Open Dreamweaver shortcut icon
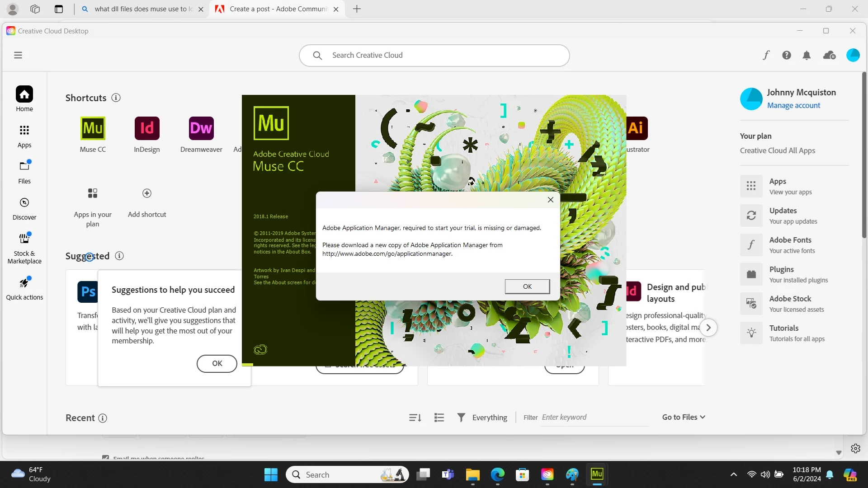Image resolution: width=868 pixels, height=488 pixels. pos(201,128)
